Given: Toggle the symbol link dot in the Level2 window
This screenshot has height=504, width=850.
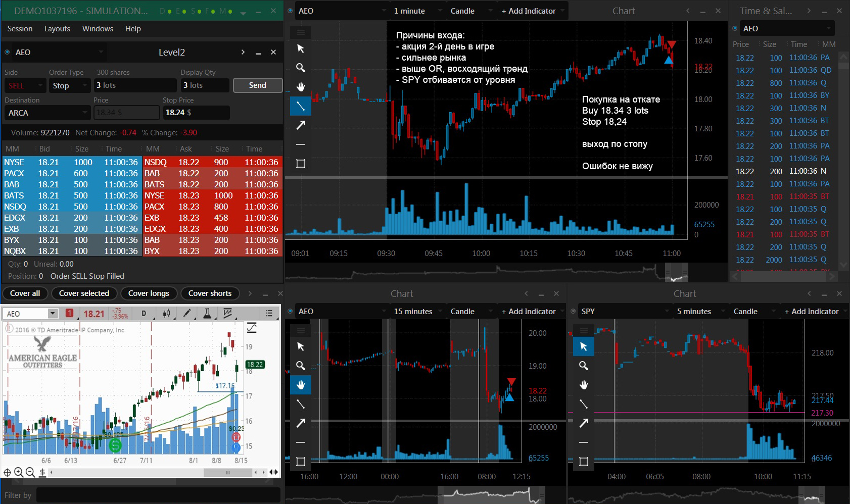Looking at the screenshot, I should [x=8, y=52].
